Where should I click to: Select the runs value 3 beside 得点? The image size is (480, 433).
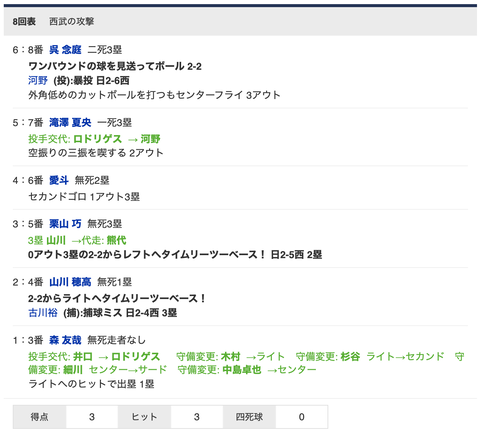click(92, 417)
